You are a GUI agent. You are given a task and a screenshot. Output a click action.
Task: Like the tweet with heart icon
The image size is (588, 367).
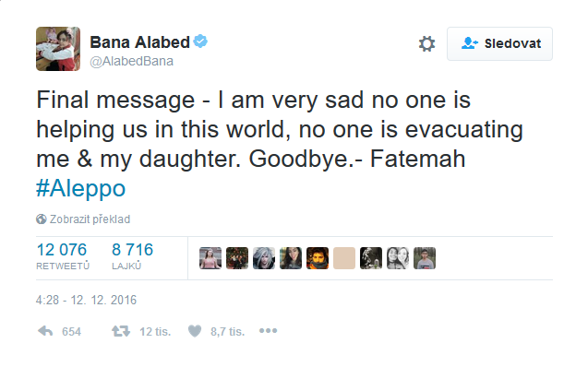coord(195,331)
